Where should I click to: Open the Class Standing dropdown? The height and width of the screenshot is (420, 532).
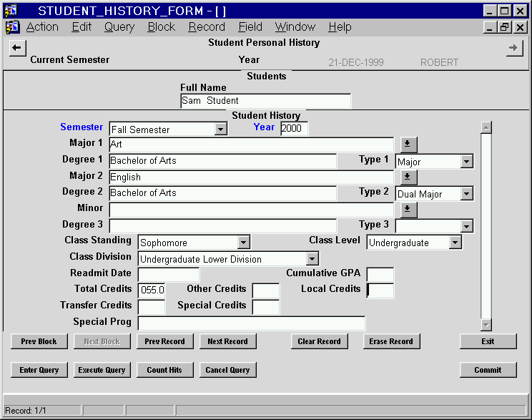243,243
